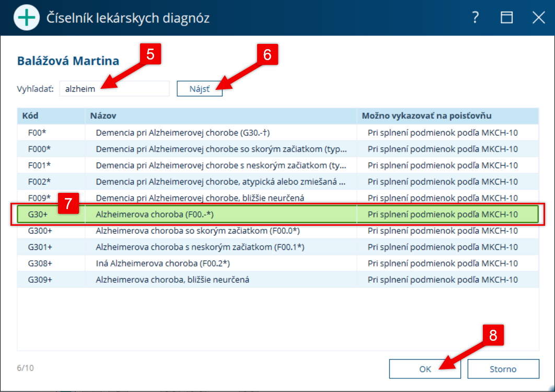Click 'Demencia pri Alzheimerovej chorobe (G30.-†)'

click(x=182, y=133)
